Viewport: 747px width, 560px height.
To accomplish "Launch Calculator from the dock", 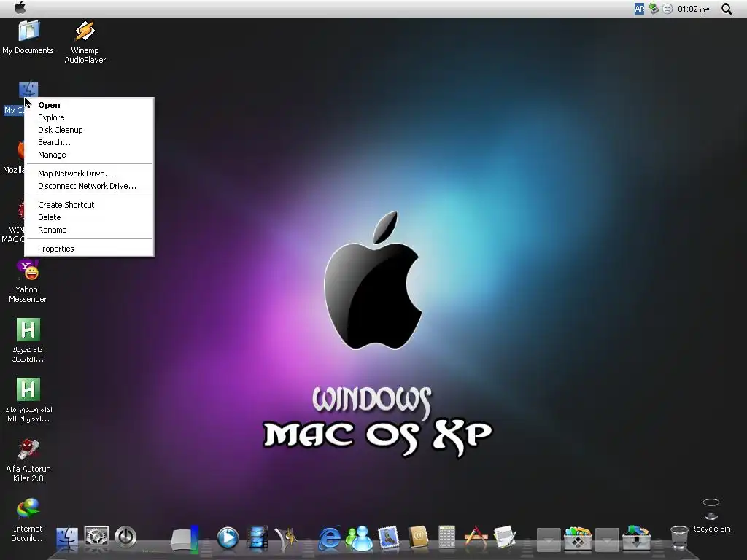I will [x=447, y=538].
